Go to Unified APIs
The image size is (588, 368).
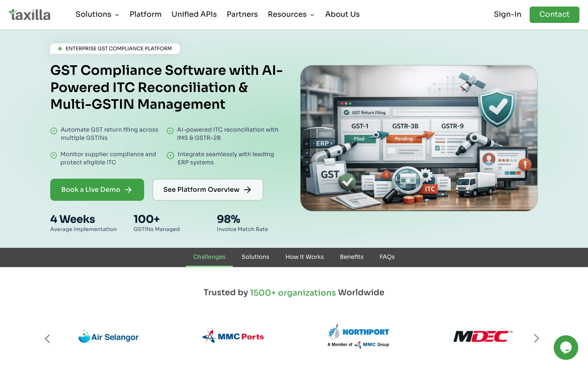(x=194, y=14)
